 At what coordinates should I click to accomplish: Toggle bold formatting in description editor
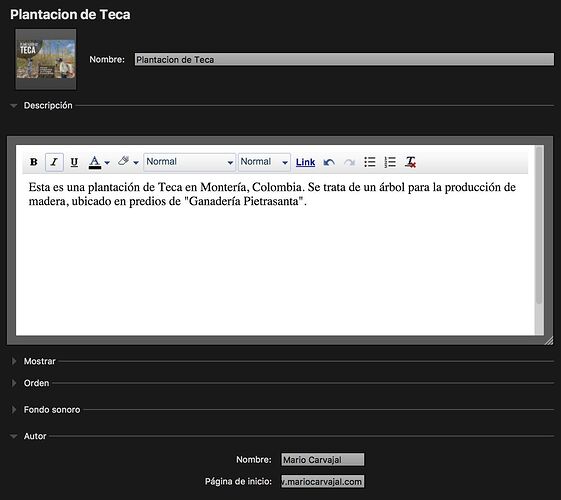34,162
